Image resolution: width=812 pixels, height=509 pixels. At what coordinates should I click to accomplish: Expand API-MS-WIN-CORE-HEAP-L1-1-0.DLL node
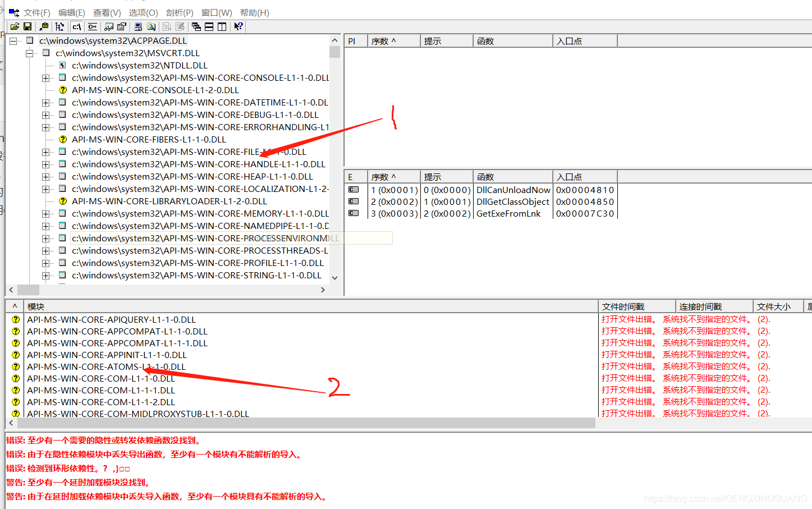click(45, 177)
